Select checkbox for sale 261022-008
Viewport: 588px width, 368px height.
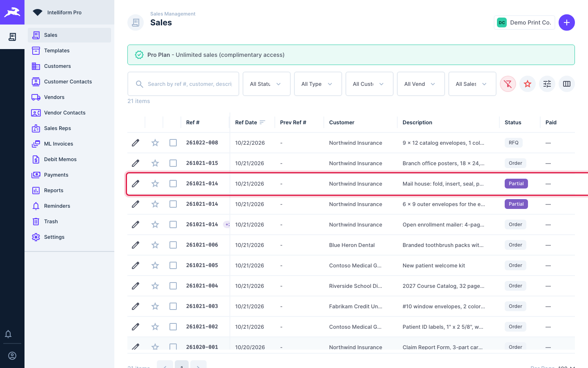tap(173, 143)
